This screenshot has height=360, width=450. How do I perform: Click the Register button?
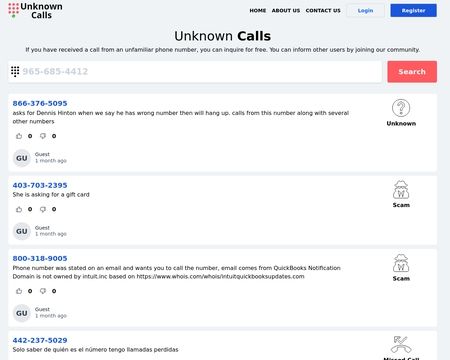[x=413, y=11]
